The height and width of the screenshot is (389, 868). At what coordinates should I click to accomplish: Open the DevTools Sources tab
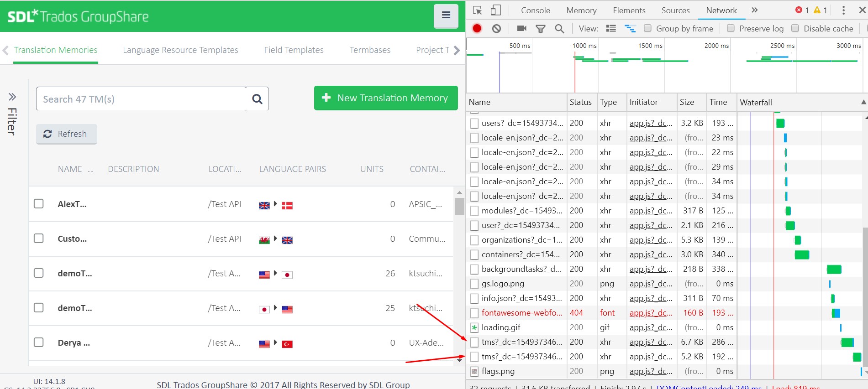[675, 10]
